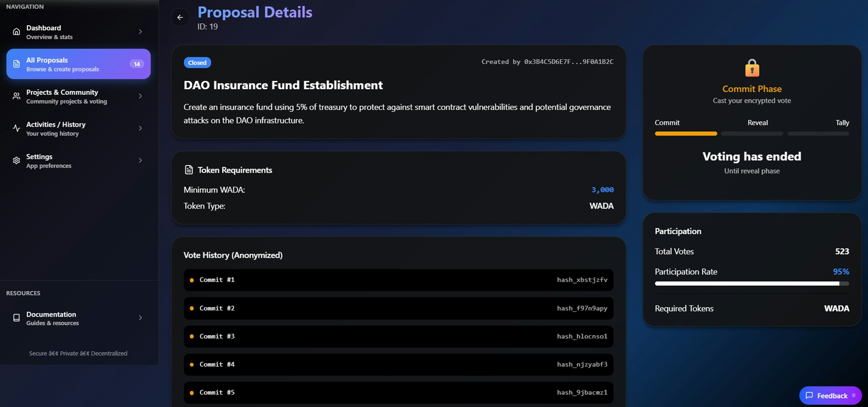This screenshot has height=407, width=868.
Task: Expand the Settings chevron arrow
Action: 140,161
